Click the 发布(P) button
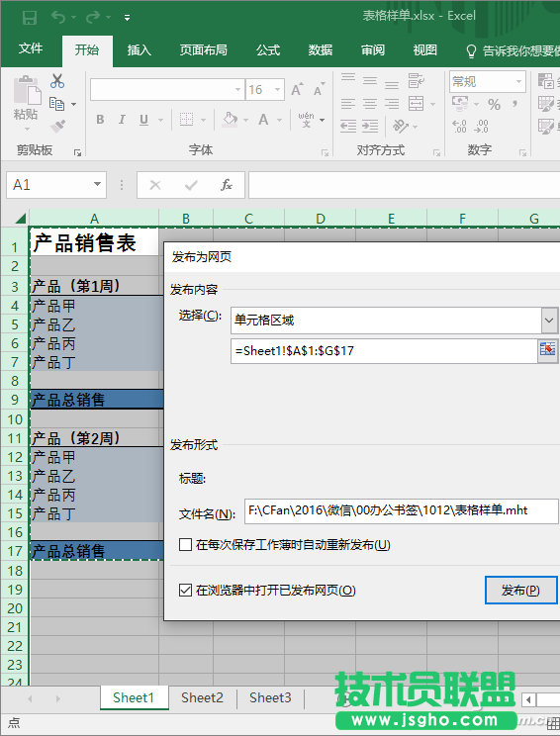The width and height of the screenshot is (560, 736). point(520,590)
